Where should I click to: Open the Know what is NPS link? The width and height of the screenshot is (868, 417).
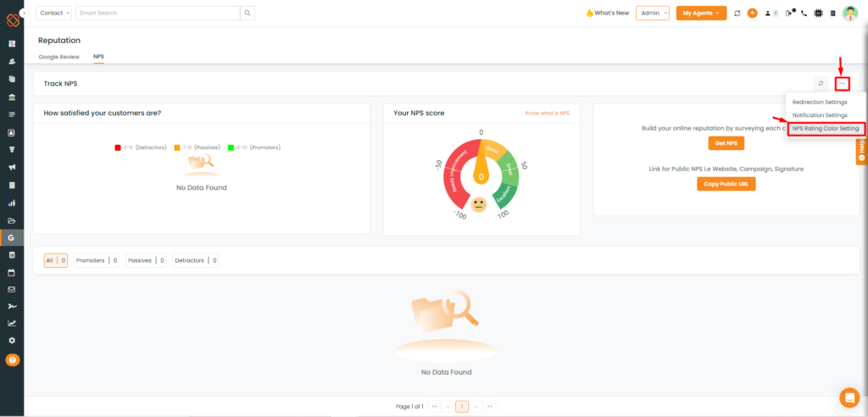[x=547, y=113]
